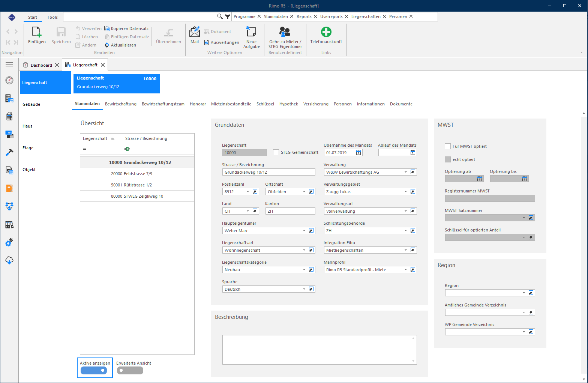588x383 pixels.
Task: Open the Hypothek tab
Action: pyautogui.click(x=289, y=104)
